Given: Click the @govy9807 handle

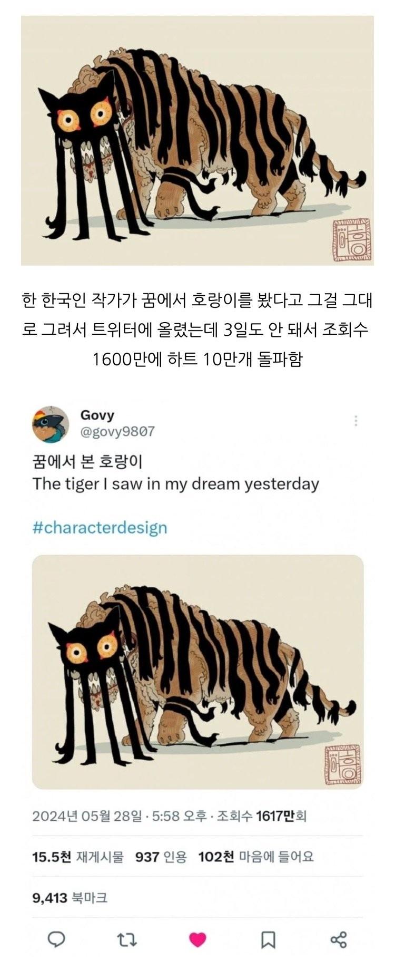Looking at the screenshot, I should pos(117,432).
